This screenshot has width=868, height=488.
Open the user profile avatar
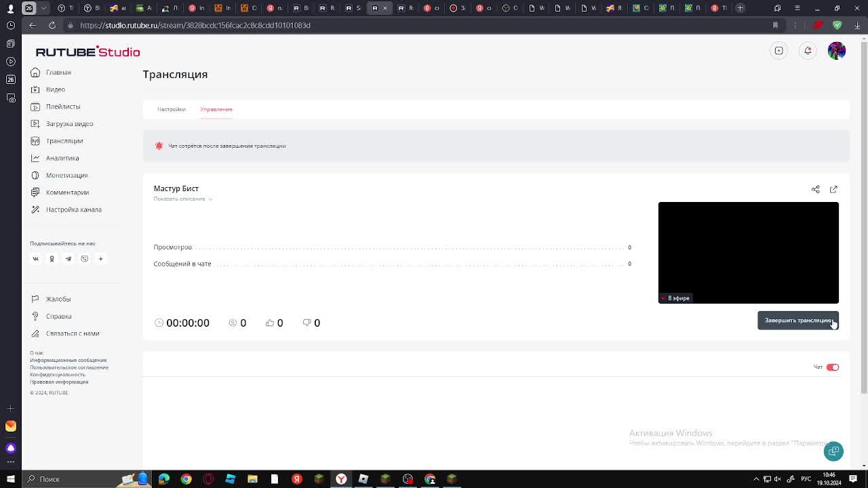(837, 51)
